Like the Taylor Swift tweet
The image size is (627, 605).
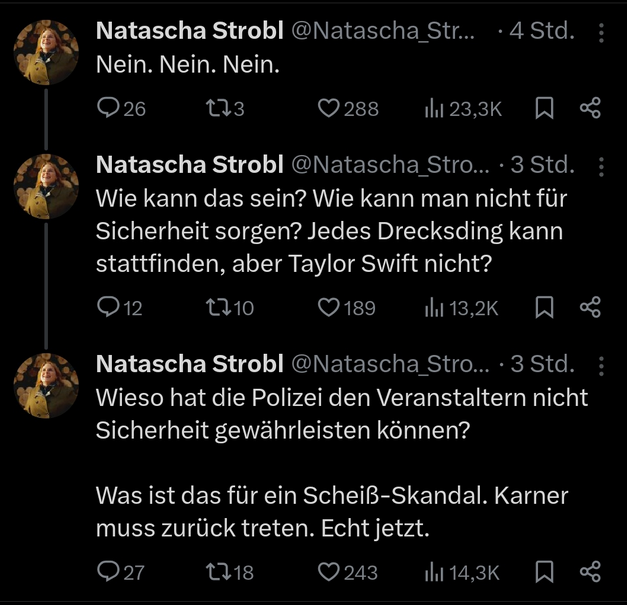pos(329,307)
